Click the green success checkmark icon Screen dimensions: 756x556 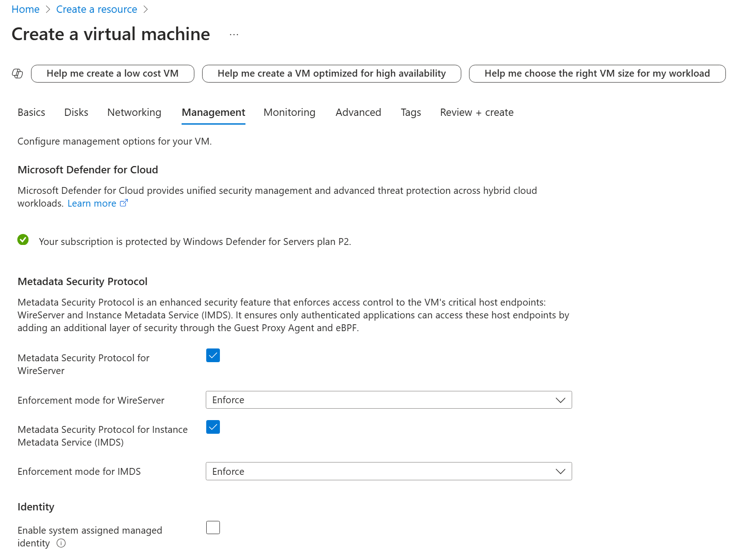pos(23,239)
